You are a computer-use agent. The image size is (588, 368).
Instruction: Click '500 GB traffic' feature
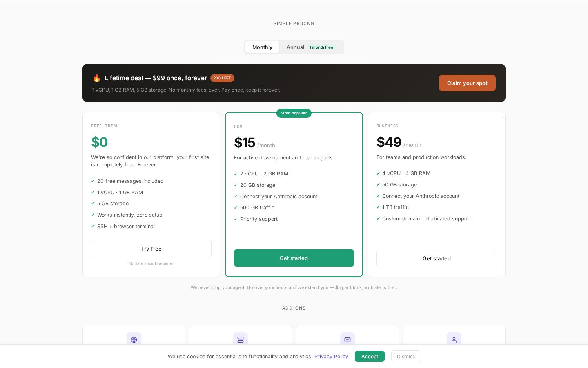pos(257,207)
